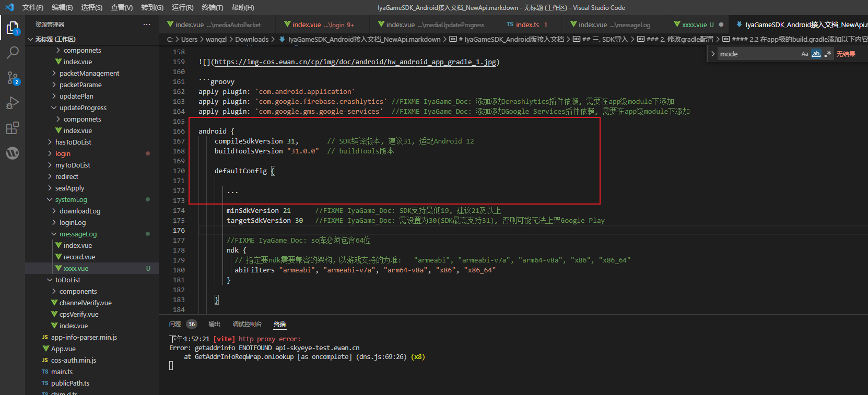Screen dimensions: 868x395
Task: Toggle Match Whole Word in find widget
Action: [x=816, y=54]
